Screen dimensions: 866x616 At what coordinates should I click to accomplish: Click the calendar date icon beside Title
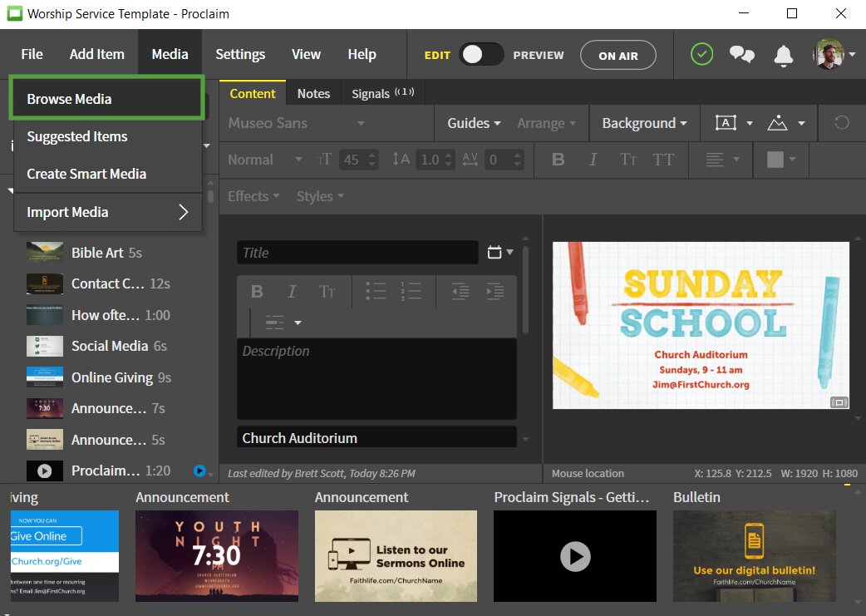click(495, 252)
